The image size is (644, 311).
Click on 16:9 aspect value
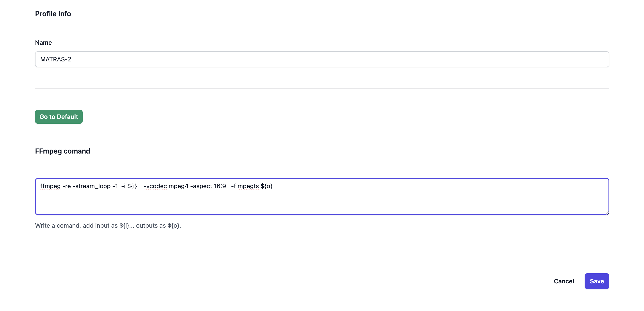point(220,186)
